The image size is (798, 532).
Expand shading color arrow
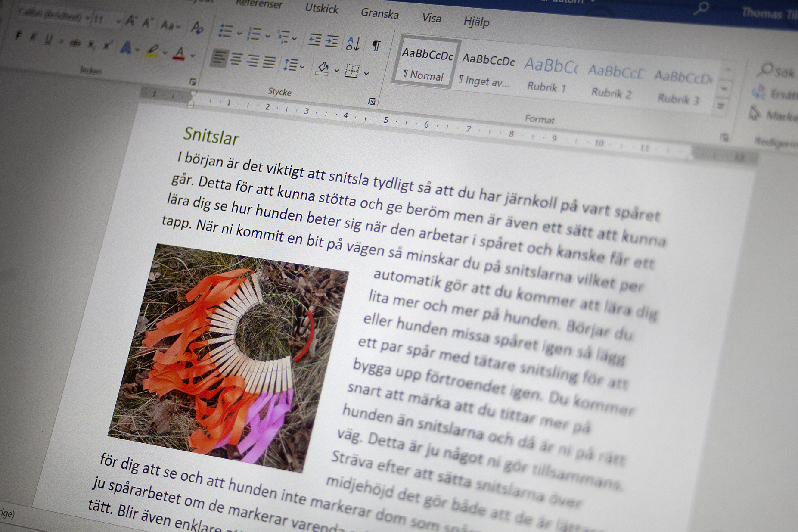pos(336,70)
